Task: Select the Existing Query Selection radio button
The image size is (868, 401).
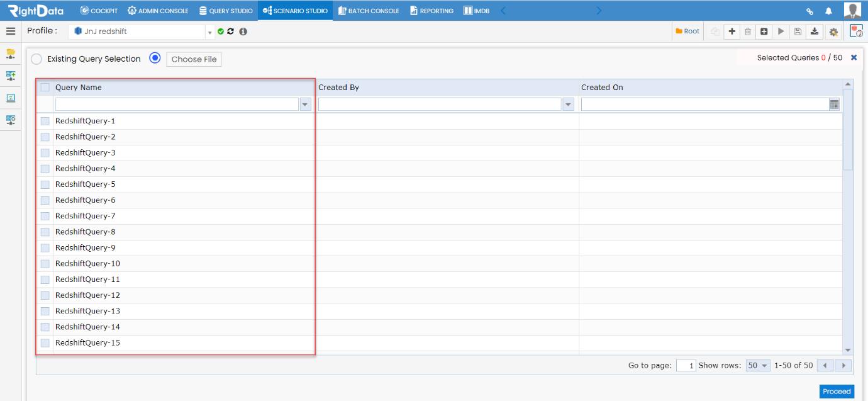Action: pyautogui.click(x=36, y=59)
